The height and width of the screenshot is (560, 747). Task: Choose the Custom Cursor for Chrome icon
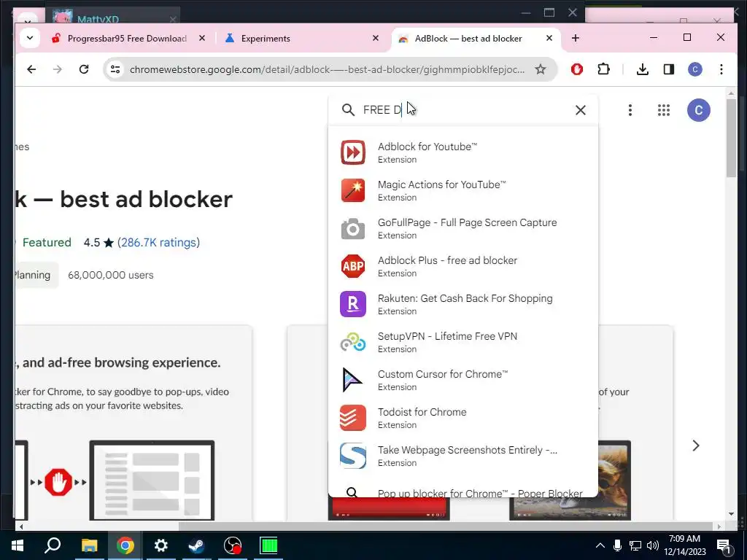click(x=353, y=380)
